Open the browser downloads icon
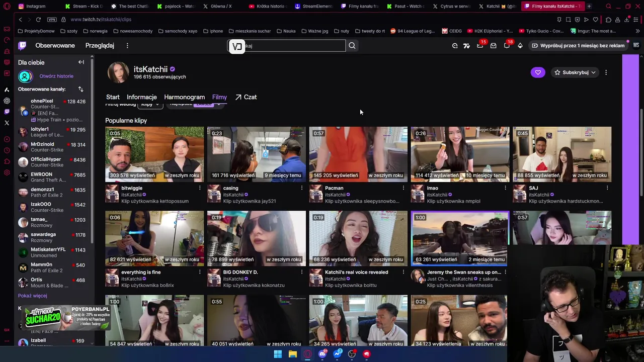 click(627, 20)
